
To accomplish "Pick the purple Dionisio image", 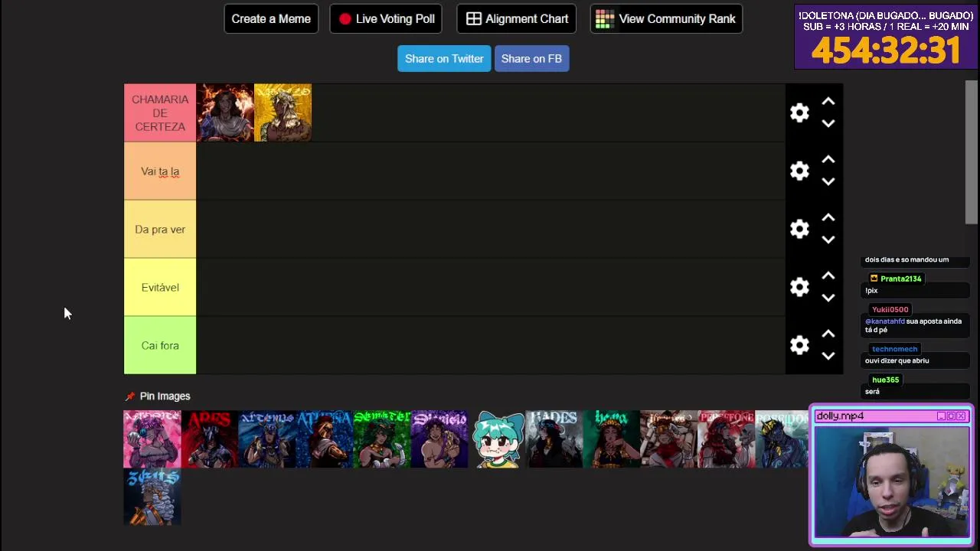I will click(439, 439).
